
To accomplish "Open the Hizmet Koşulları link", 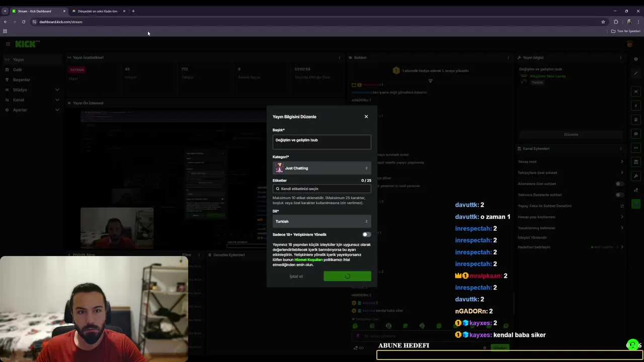I will pyautogui.click(x=308, y=260).
